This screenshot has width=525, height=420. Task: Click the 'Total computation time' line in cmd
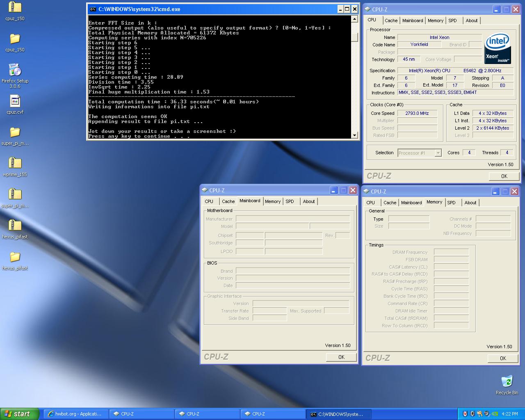(x=174, y=102)
